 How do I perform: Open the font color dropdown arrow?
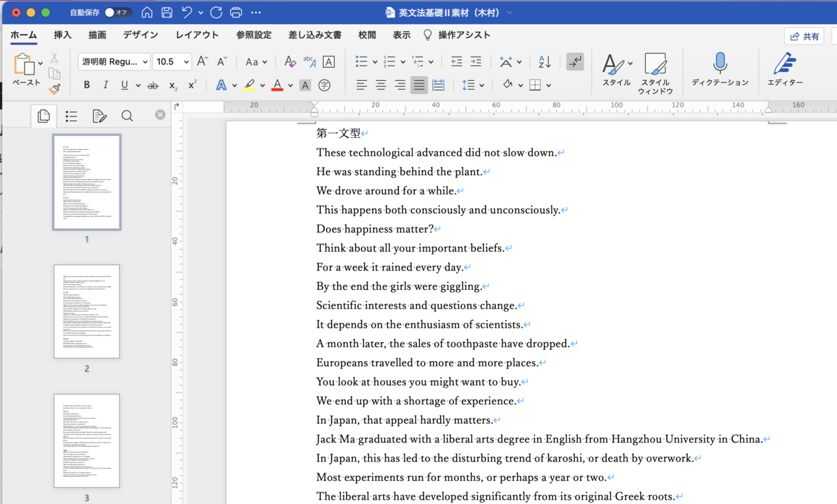[x=290, y=86]
